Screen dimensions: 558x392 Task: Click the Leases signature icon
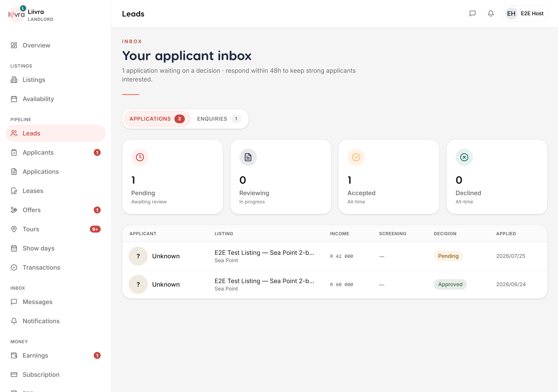click(14, 191)
